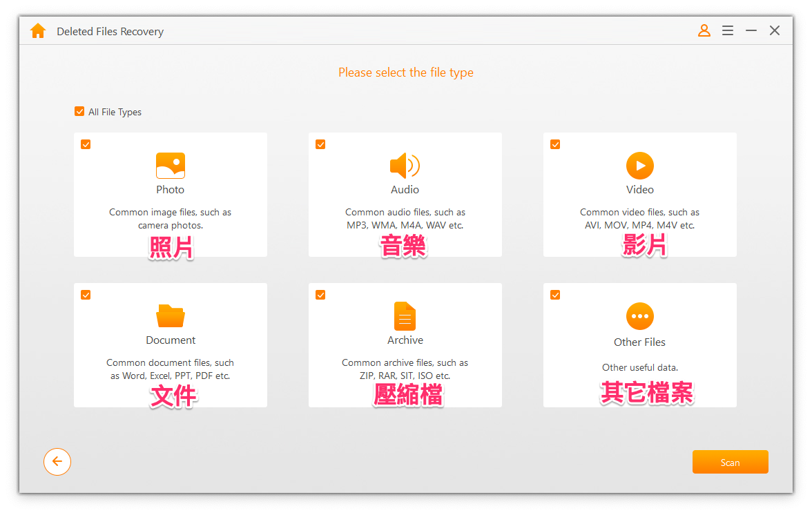This screenshot has height=515, width=812.
Task: Start the Scan button
Action: pos(731,462)
